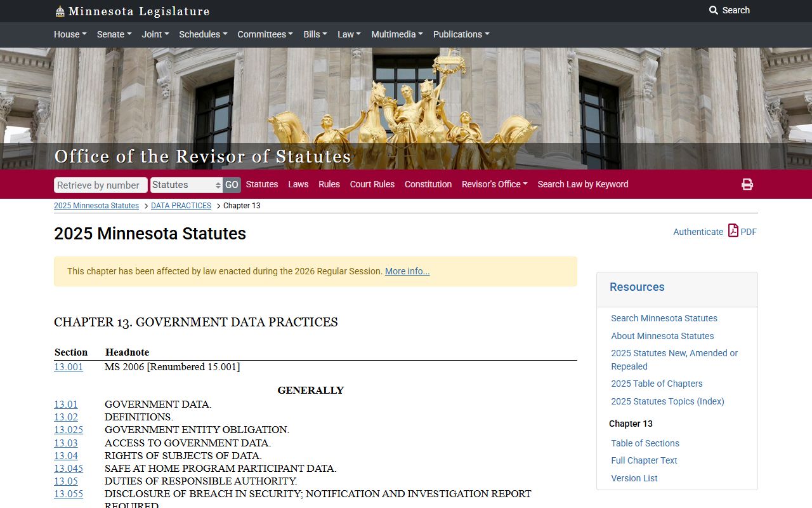Open section 13.055 link
This screenshot has height=508, width=812.
pyautogui.click(x=69, y=494)
